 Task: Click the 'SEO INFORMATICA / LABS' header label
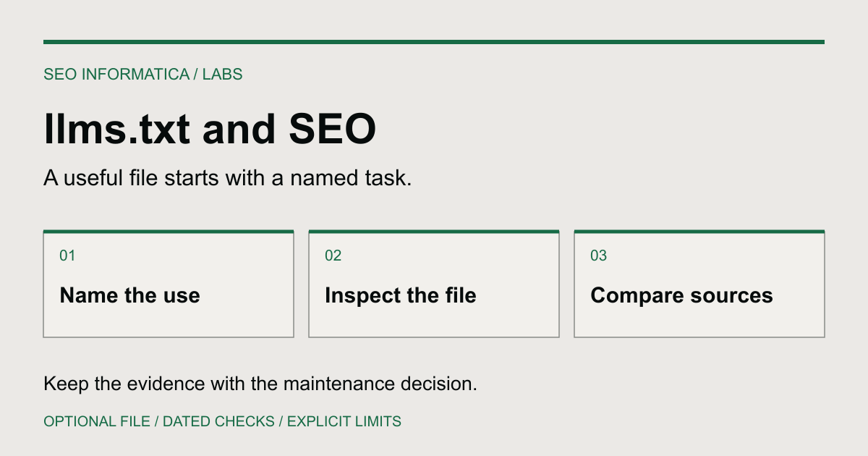tap(143, 74)
